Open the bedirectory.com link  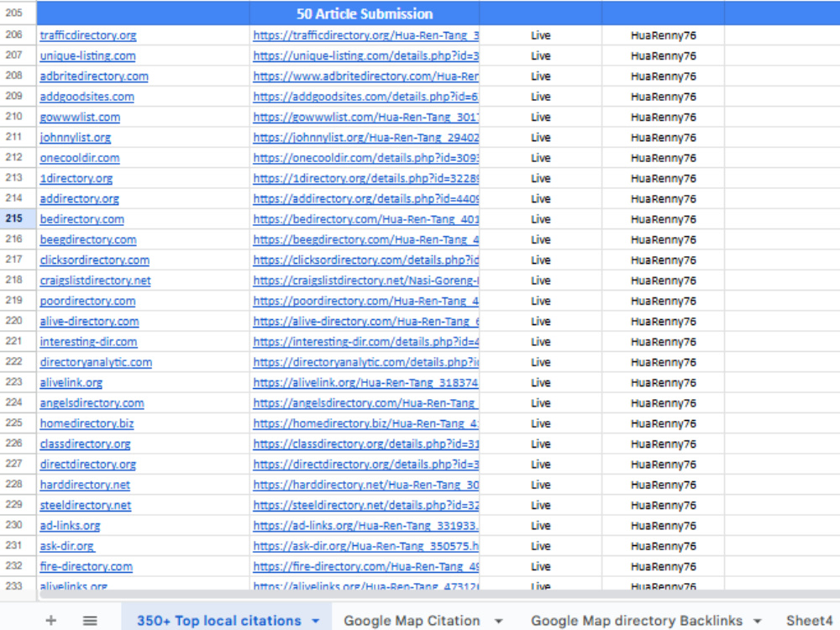tap(82, 219)
